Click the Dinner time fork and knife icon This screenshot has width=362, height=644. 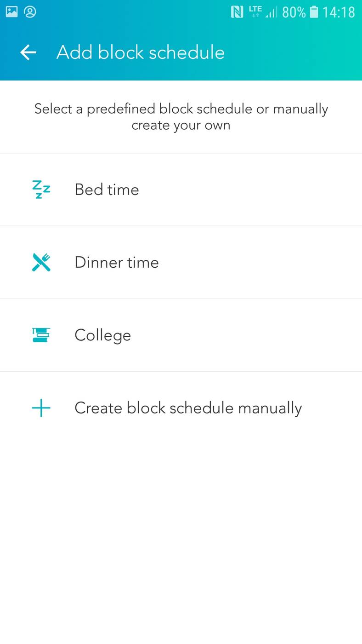pyautogui.click(x=41, y=262)
